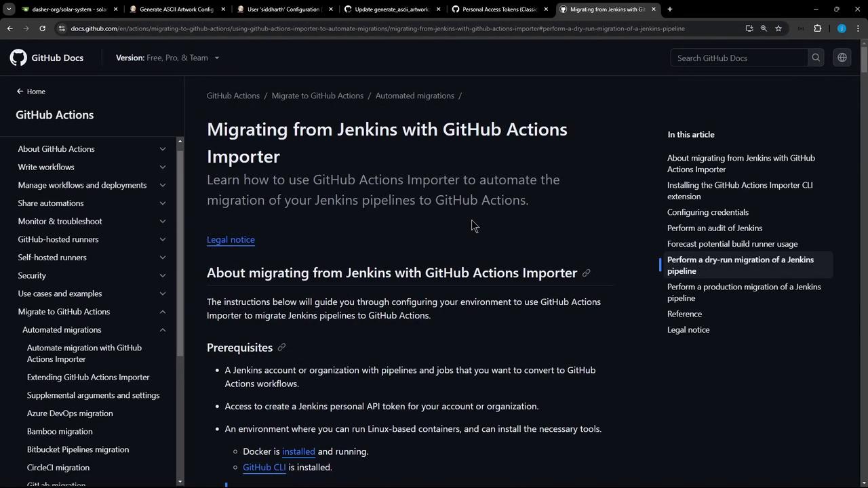This screenshot has width=868, height=488.
Task: Expand the Share automations section
Action: pos(163,203)
